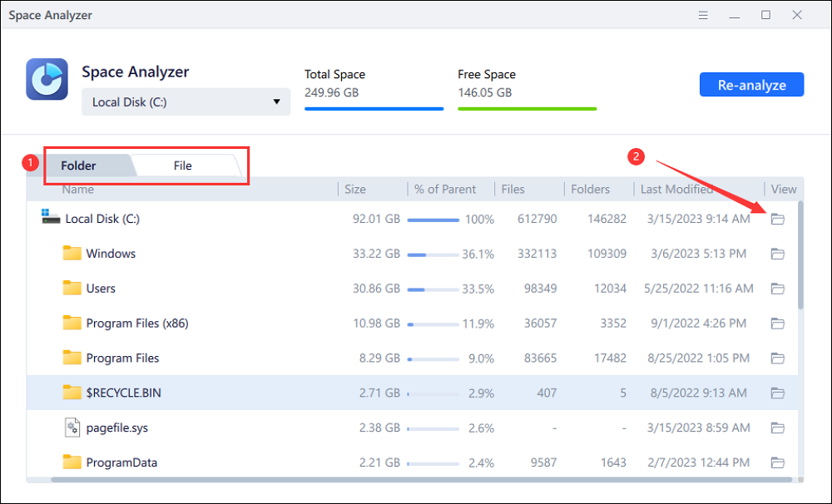Screen dimensions: 832x504
Task: Click the vertical scrollbar of folder list
Action: (x=800, y=258)
